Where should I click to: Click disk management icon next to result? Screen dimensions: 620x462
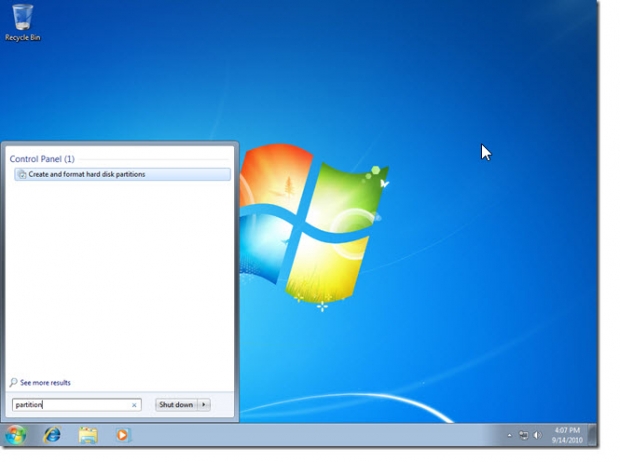click(22, 174)
